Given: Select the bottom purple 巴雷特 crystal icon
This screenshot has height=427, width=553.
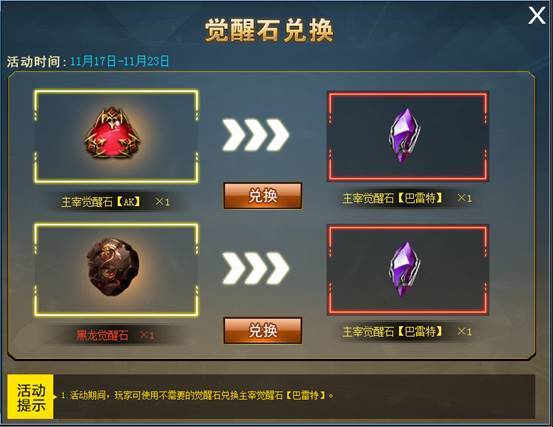Looking at the screenshot, I should pos(405,269).
